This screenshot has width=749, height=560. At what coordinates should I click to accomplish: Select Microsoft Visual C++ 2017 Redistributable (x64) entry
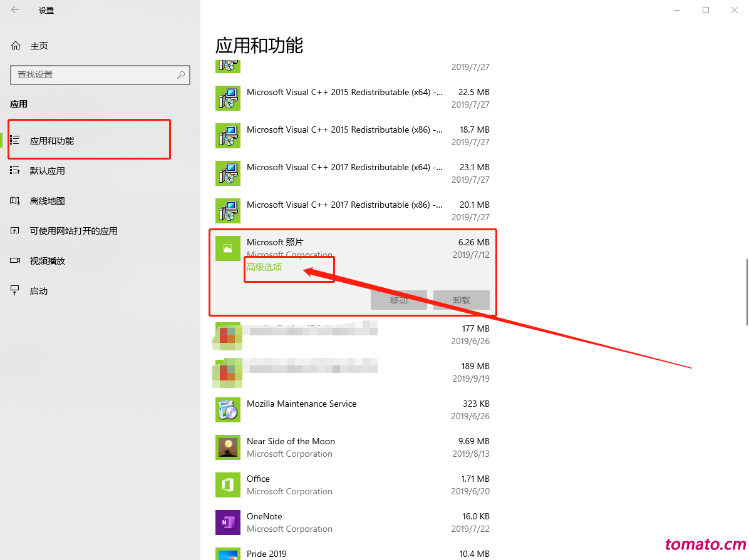344,168
